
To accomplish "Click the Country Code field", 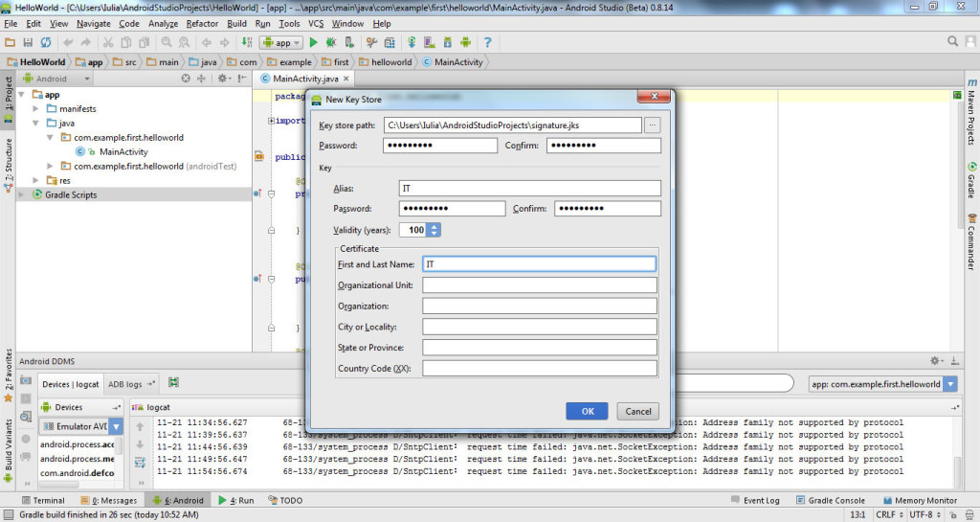I will (x=540, y=368).
